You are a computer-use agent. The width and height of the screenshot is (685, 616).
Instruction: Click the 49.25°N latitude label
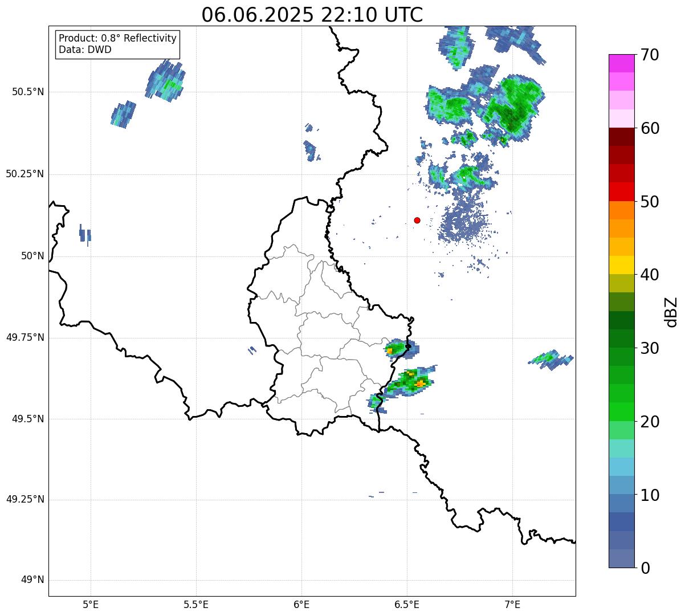click(x=25, y=500)
